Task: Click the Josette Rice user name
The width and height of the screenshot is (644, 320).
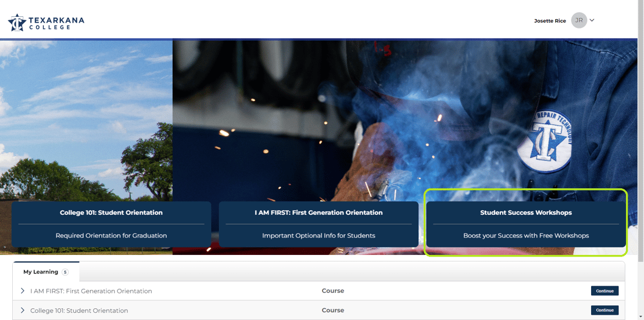Action: 549,21
